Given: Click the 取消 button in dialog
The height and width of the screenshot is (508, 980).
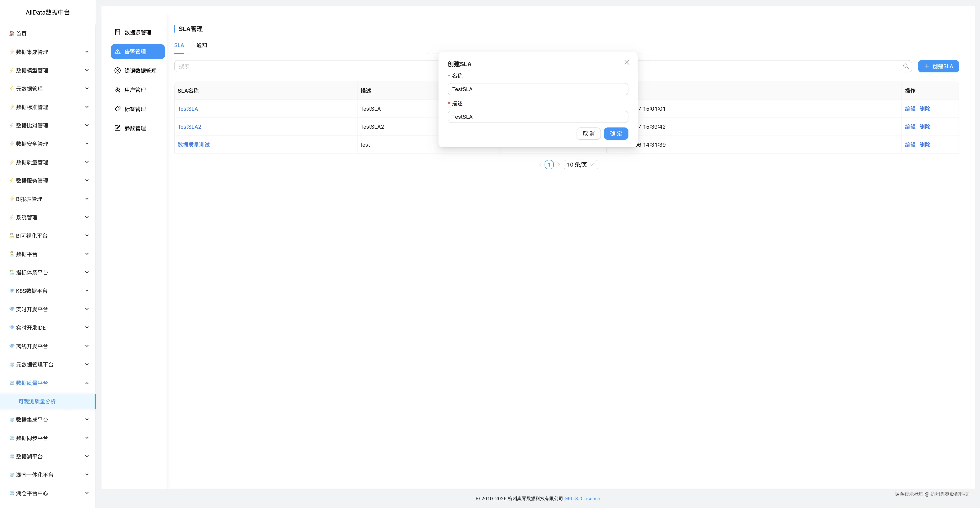Looking at the screenshot, I should pos(588,134).
